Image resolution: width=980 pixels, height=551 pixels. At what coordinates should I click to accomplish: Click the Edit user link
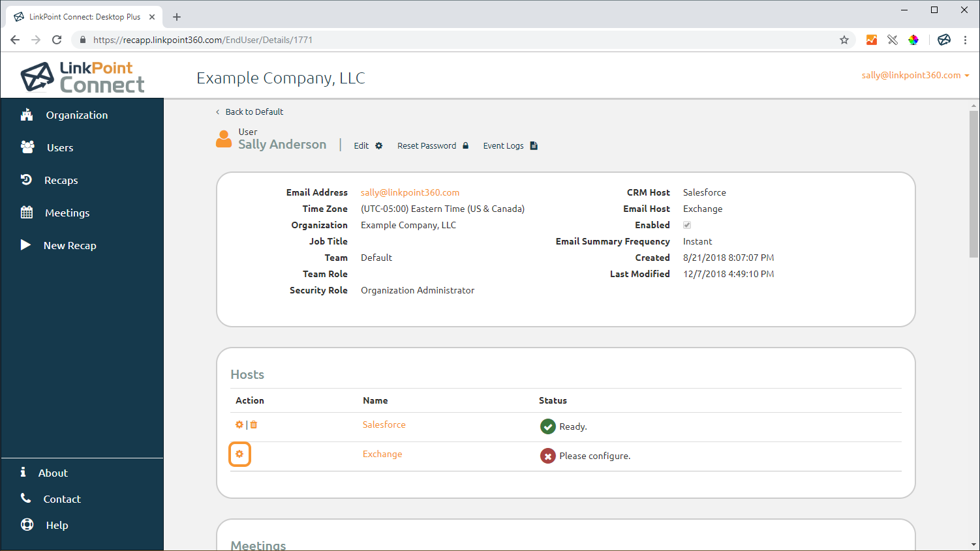pos(361,146)
